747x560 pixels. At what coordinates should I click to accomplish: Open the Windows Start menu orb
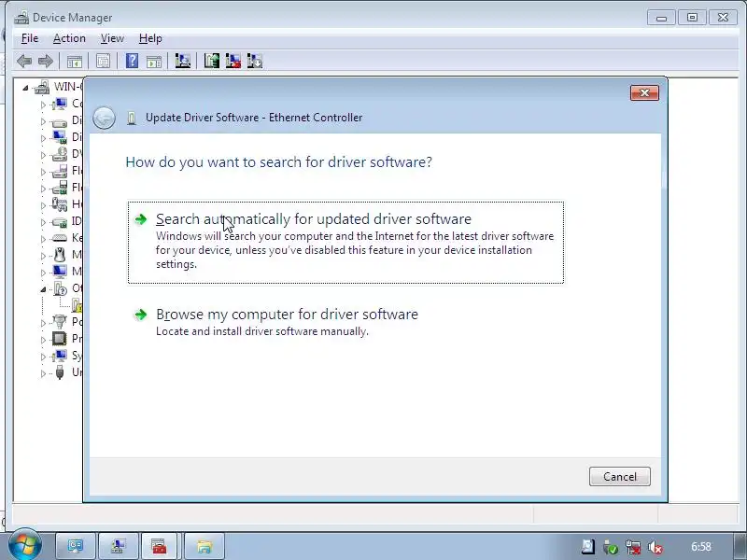tap(24, 545)
